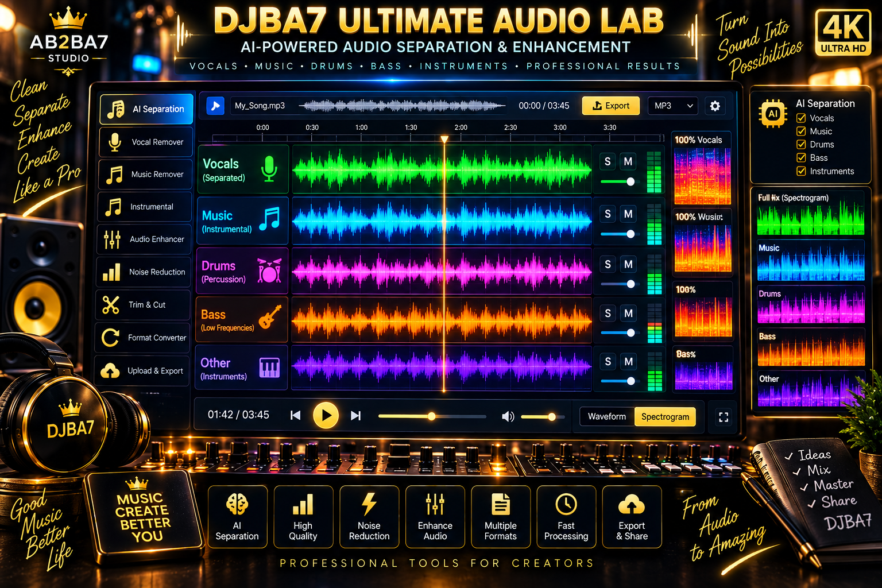Click the High Quality bars icon
Viewport: 882px width, 588px height.
pos(303,505)
